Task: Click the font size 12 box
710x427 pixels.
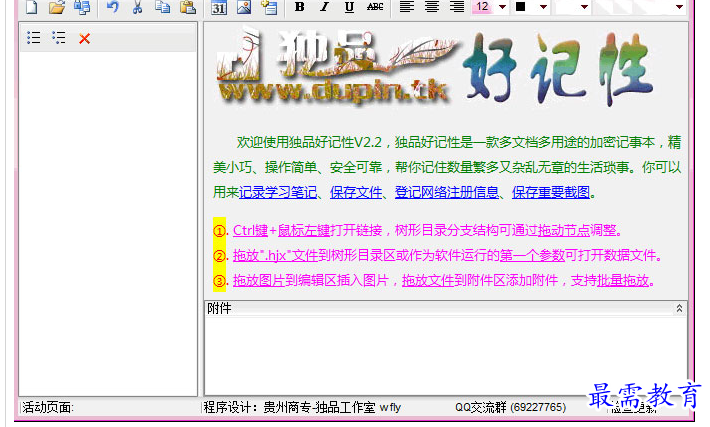Action: tap(483, 7)
